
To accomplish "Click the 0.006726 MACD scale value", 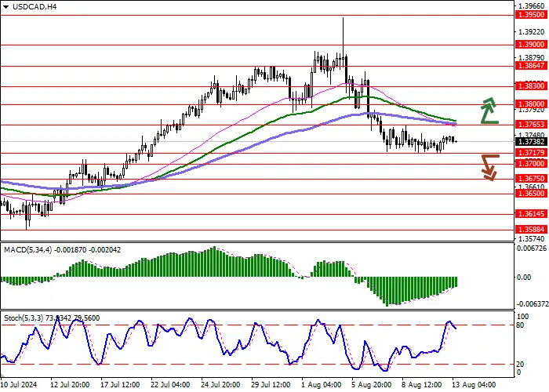I will tap(532, 249).
